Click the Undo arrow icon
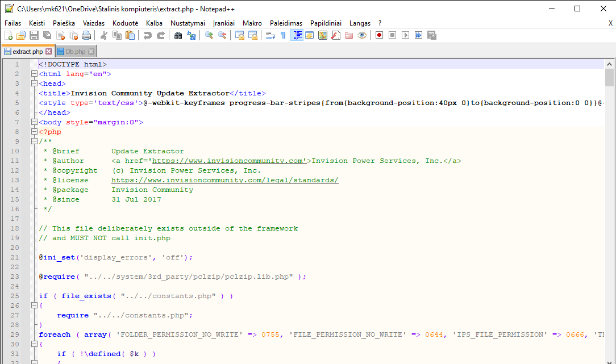 point(148,35)
